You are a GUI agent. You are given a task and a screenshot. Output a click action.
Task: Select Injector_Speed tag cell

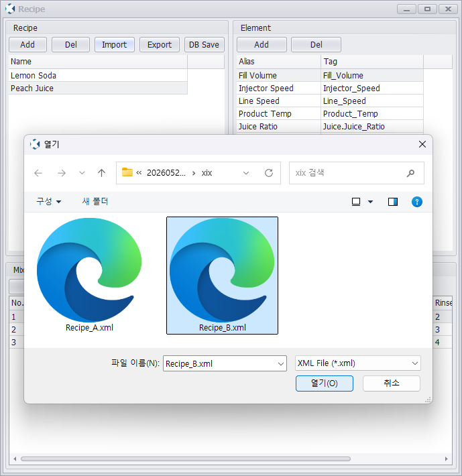[372, 88]
